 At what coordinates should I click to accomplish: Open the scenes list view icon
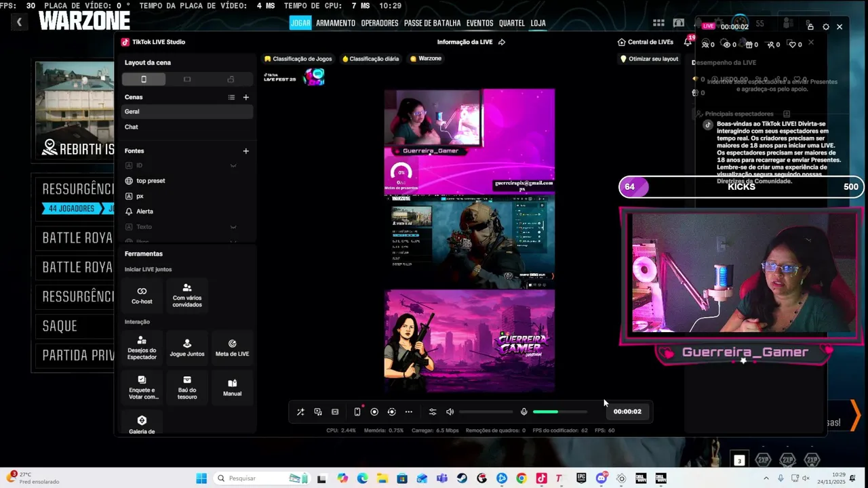click(231, 97)
